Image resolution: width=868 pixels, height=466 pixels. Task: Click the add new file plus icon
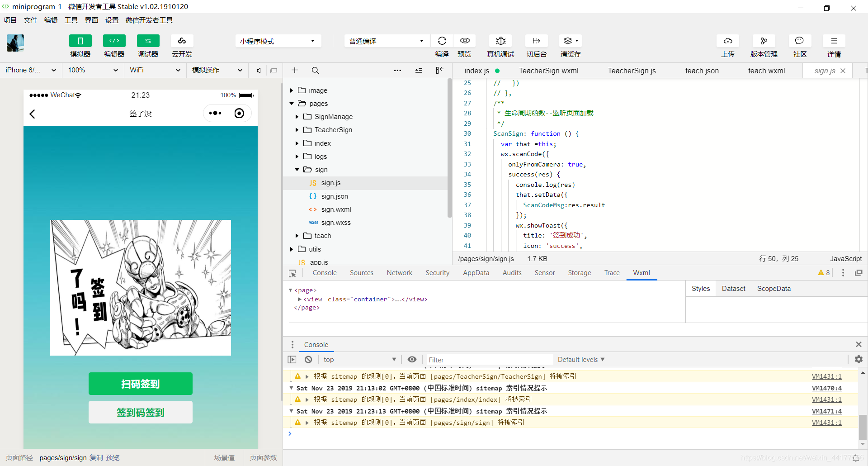(295, 70)
